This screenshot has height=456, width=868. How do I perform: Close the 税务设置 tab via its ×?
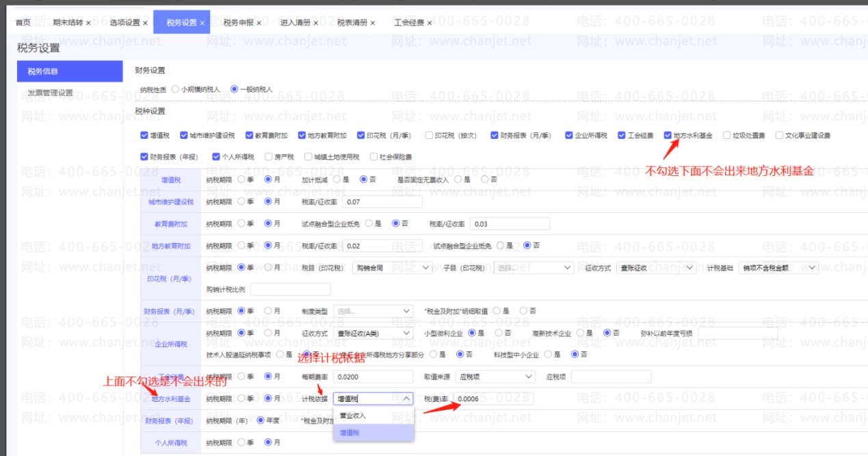(x=202, y=23)
